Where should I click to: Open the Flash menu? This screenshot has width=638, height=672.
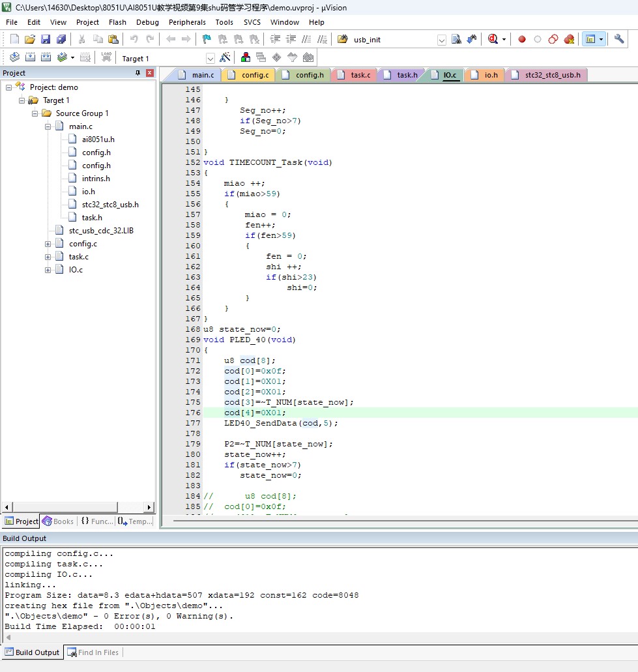tap(117, 22)
